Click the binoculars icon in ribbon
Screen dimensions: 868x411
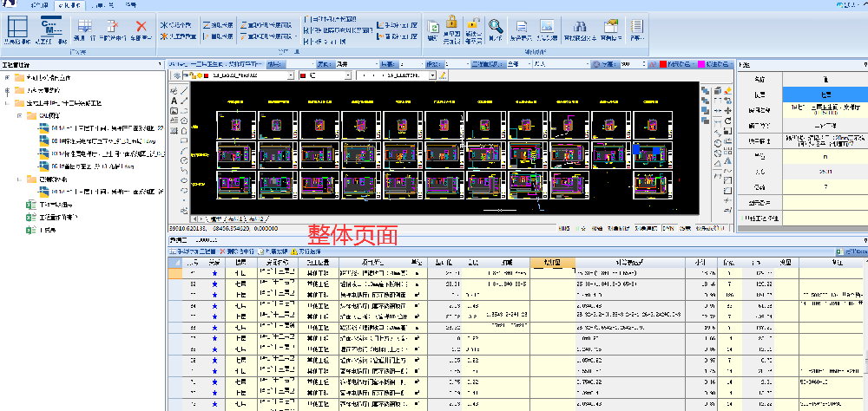point(579,27)
